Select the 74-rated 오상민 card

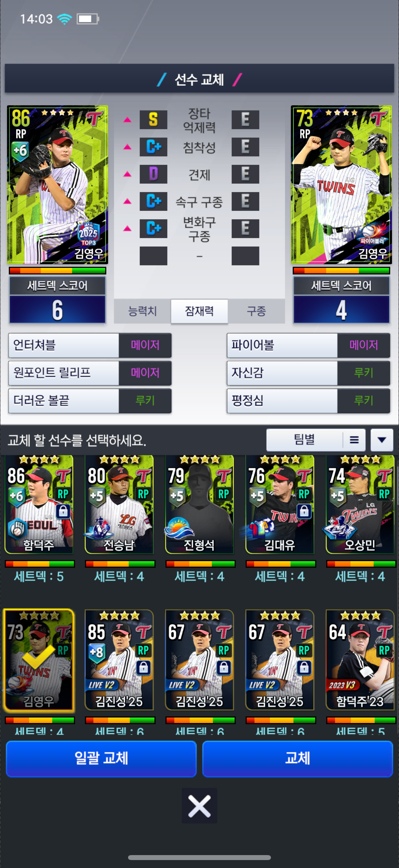pos(360,504)
